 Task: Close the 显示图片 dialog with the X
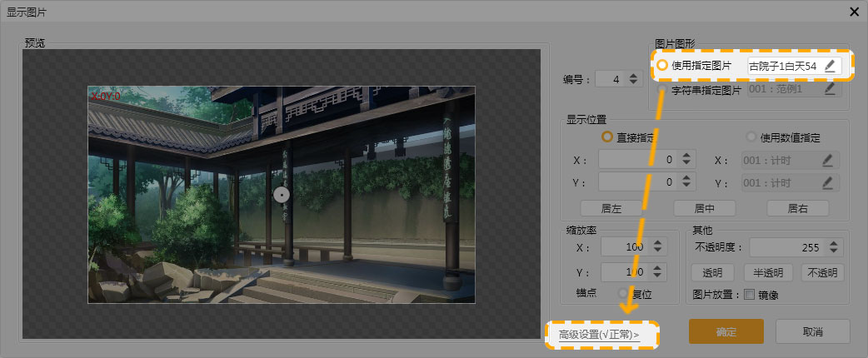pos(854,11)
